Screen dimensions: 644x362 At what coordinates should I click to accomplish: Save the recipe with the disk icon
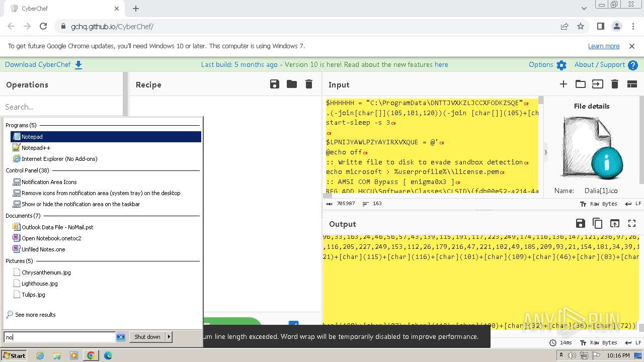275,84
